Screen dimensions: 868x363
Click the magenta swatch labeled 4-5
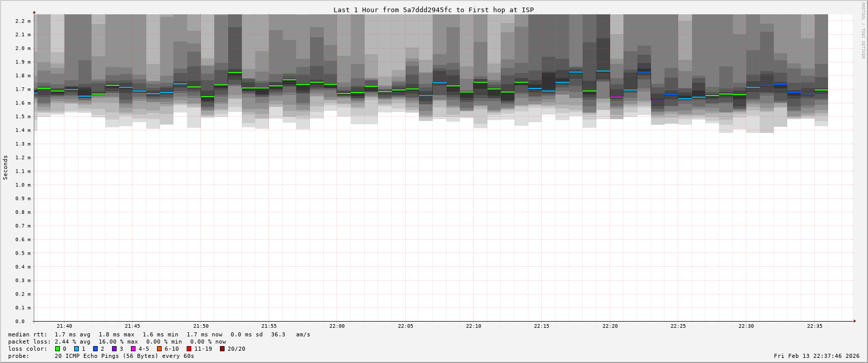(x=133, y=349)
